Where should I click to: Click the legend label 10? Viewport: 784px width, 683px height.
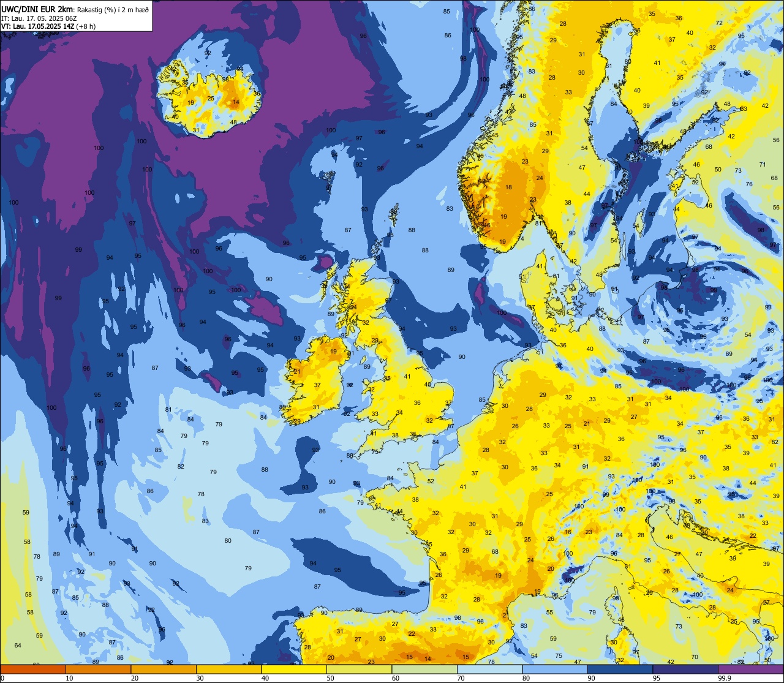click(x=69, y=679)
